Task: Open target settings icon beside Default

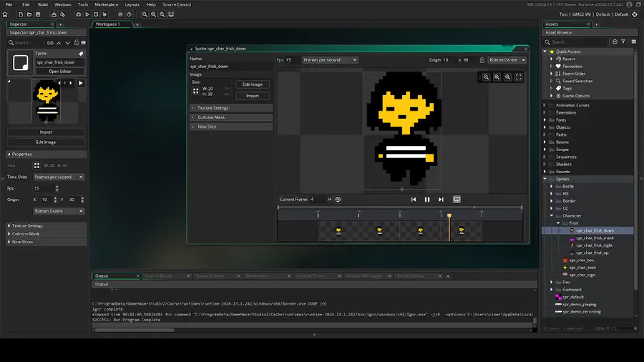Action: (635, 14)
